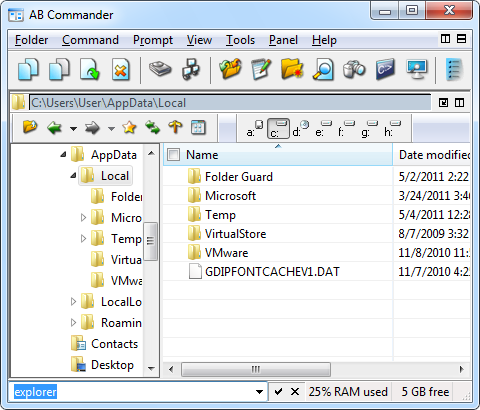The width and height of the screenshot is (480, 410).
Task: Open the Help menu
Action: point(324,40)
